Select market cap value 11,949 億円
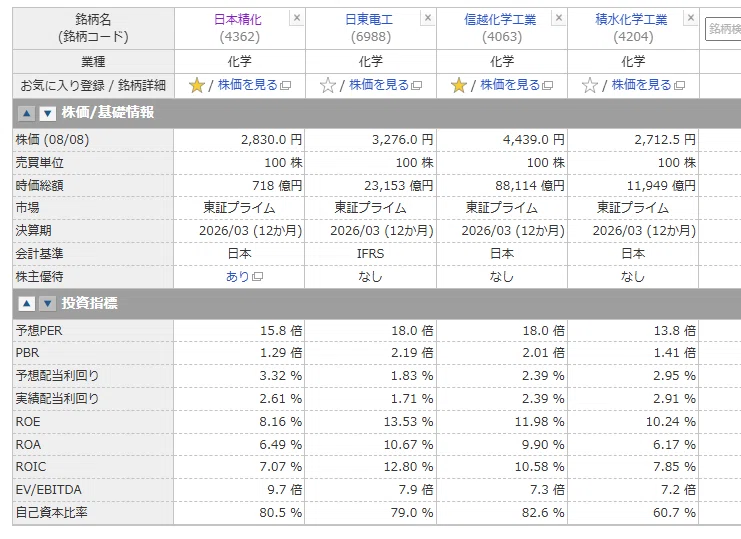The width and height of the screenshot is (741, 539). (661, 186)
